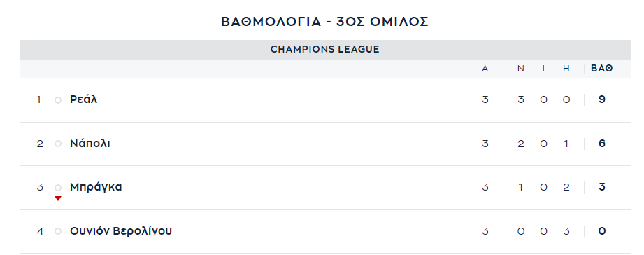Select the Μπράγκα team name
This screenshot has width=644, height=255.
click(x=96, y=187)
